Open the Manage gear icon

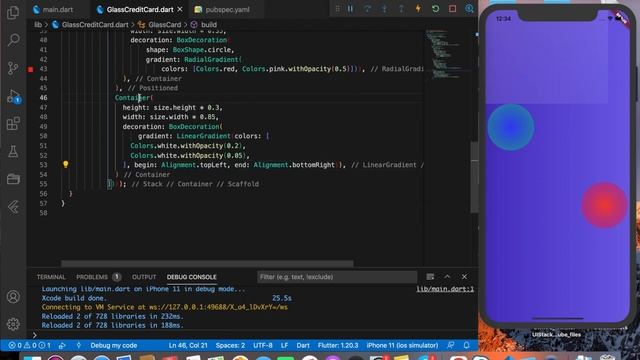(x=13, y=324)
